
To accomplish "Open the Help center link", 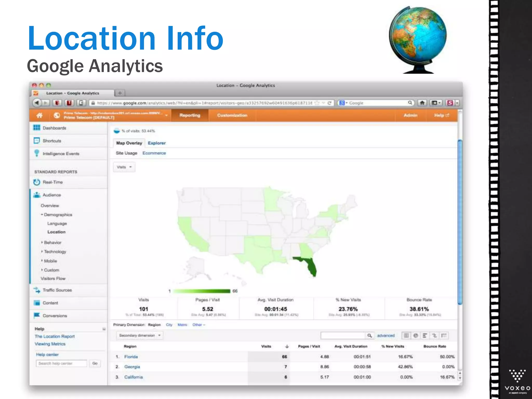I will pyautogui.click(x=47, y=355).
